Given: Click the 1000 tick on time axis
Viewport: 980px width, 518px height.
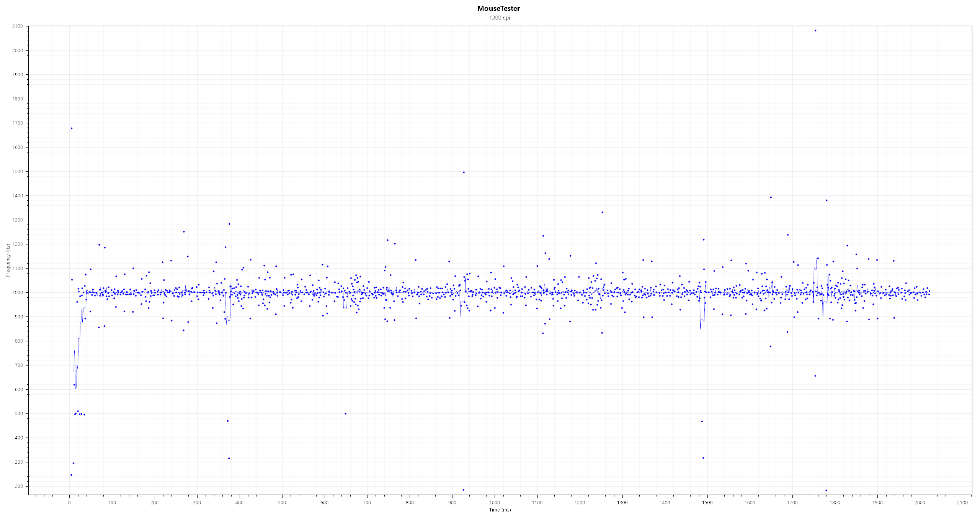Looking at the screenshot, I should [495, 503].
